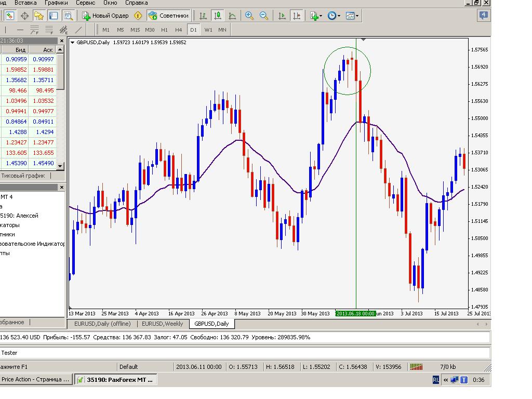The height and width of the screenshot is (399, 532).
Task: Switch to EURUSD,Weekly chart tab
Action: (x=162, y=324)
